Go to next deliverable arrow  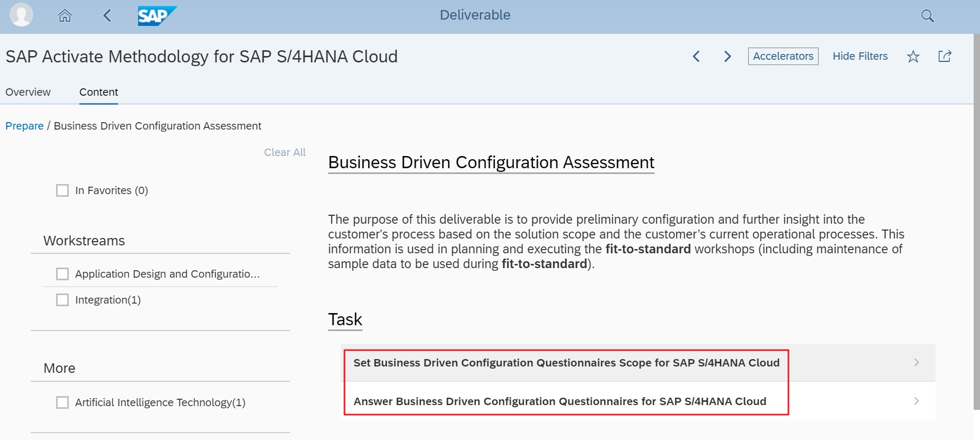pyautogui.click(x=728, y=57)
